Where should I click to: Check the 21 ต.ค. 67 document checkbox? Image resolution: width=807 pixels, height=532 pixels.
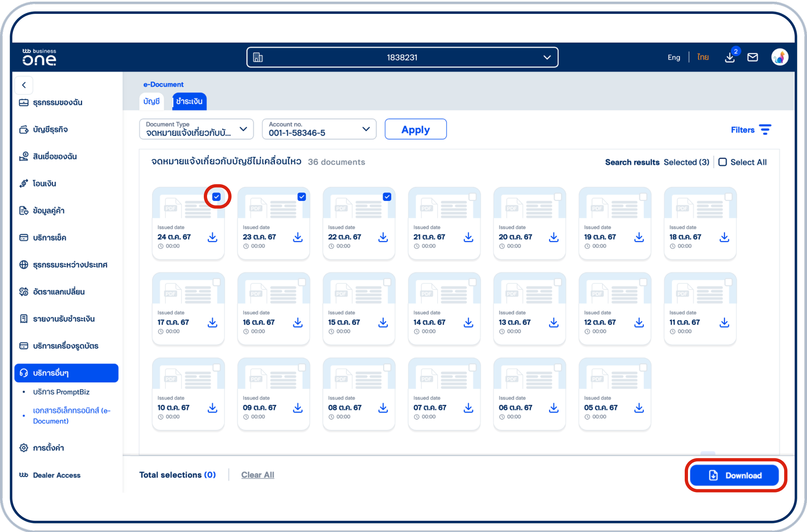[x=472, y=197]
